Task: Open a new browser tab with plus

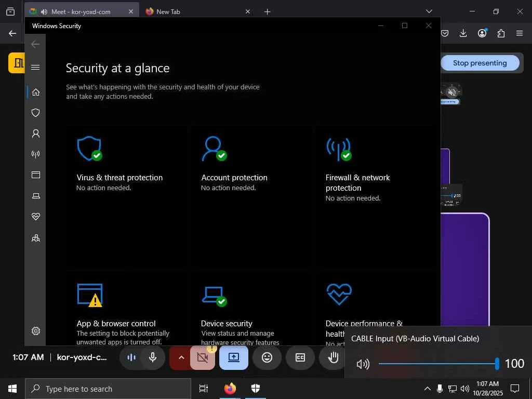Action: 268,11
